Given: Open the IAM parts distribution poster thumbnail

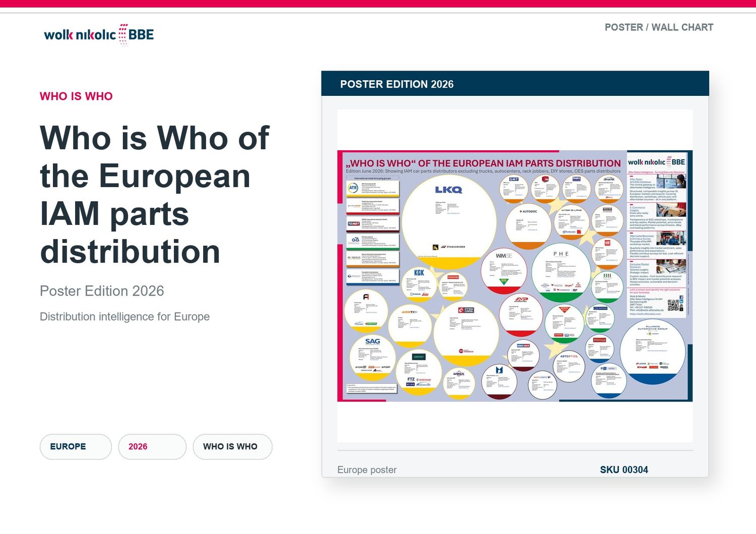Looking at the screenshot, I should [x=515, y=276].
